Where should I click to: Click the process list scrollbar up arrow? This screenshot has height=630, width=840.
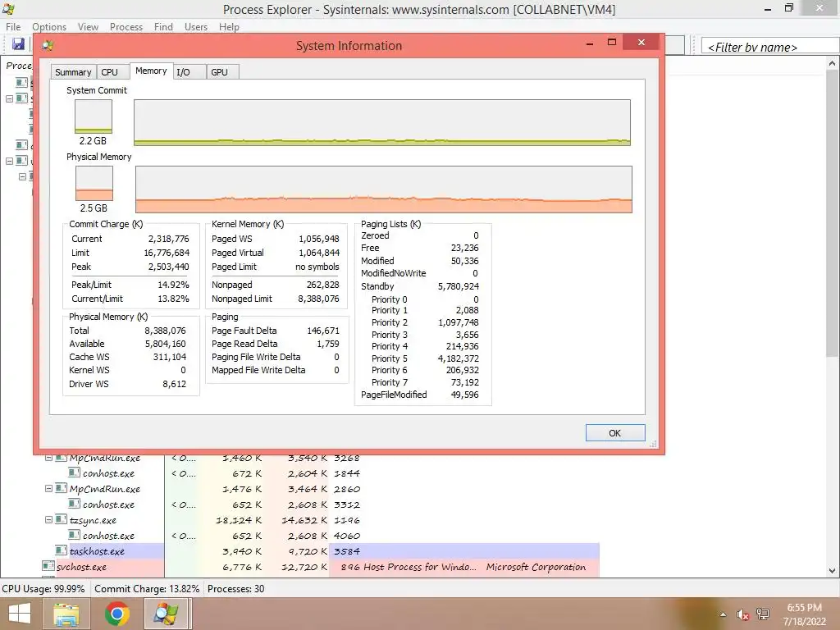pos(832,63)
